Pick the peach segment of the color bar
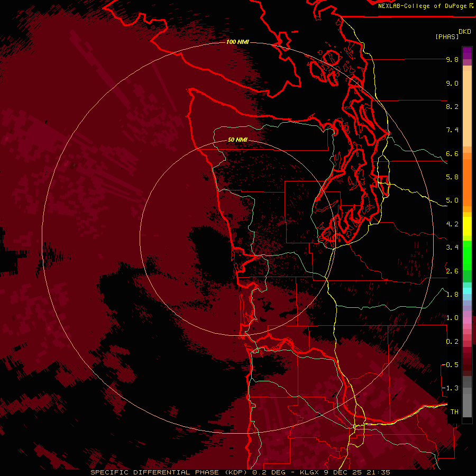 tap(467, 108)
